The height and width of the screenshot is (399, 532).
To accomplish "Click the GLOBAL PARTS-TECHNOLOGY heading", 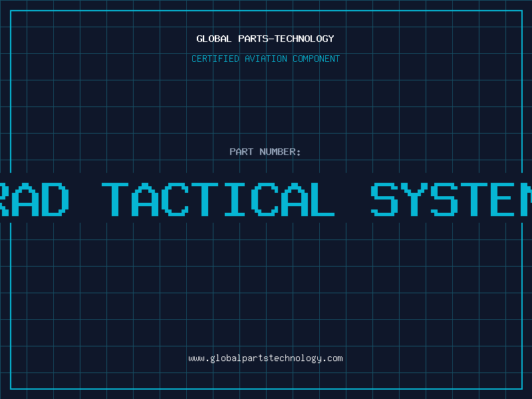I will click(x=265, y=39).
